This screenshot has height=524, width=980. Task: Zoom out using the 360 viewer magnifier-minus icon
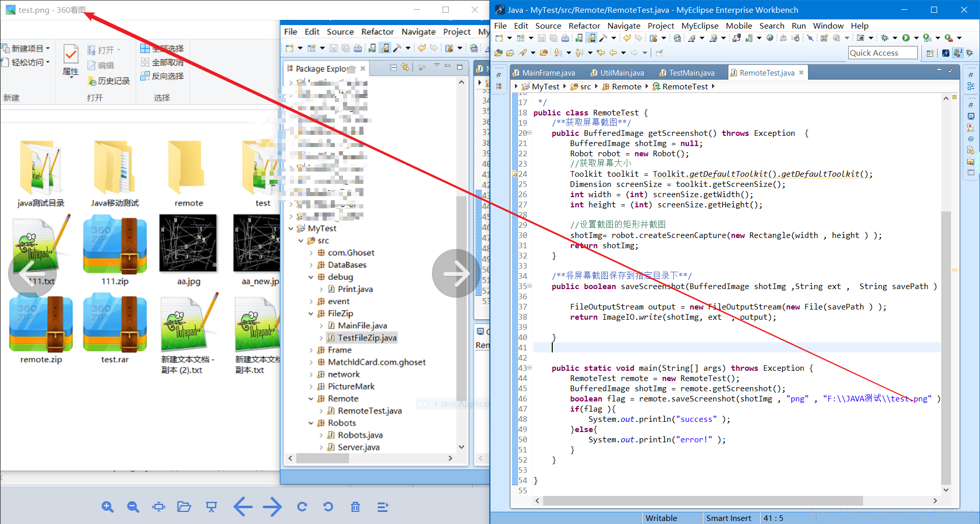tap(133, 507)
